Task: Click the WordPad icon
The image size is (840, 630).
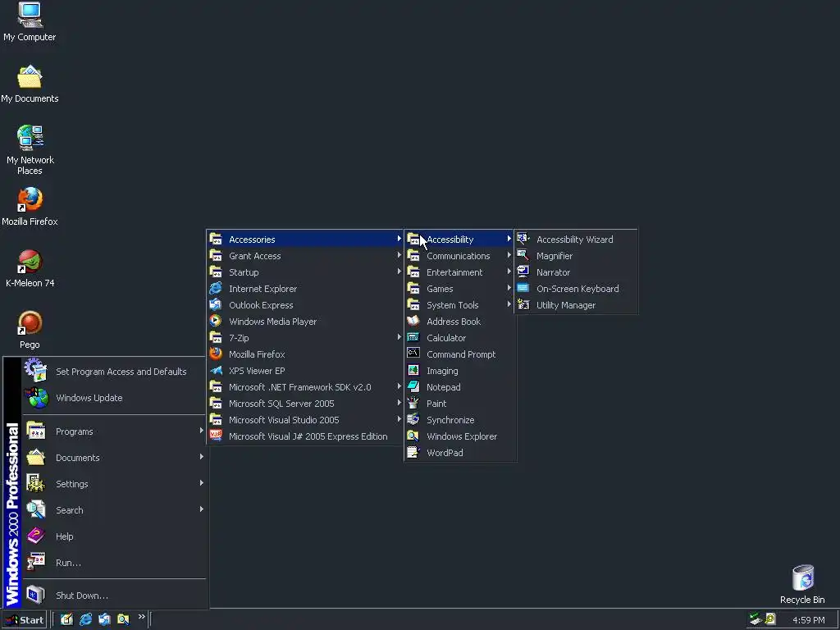Action: pos(413,452)
